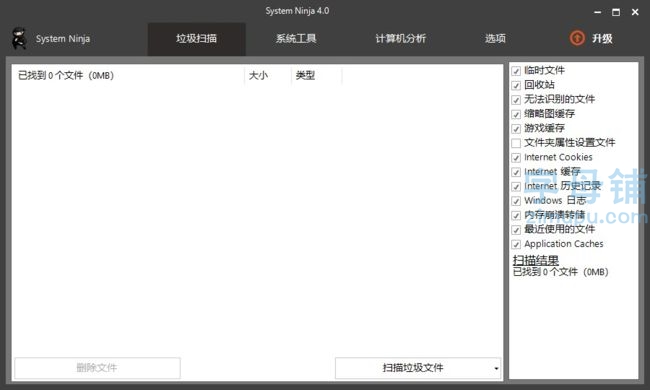Toggle the 回收站 checkbox
Image resolution: width=650 pixels, height=390 pixels.
516,85
